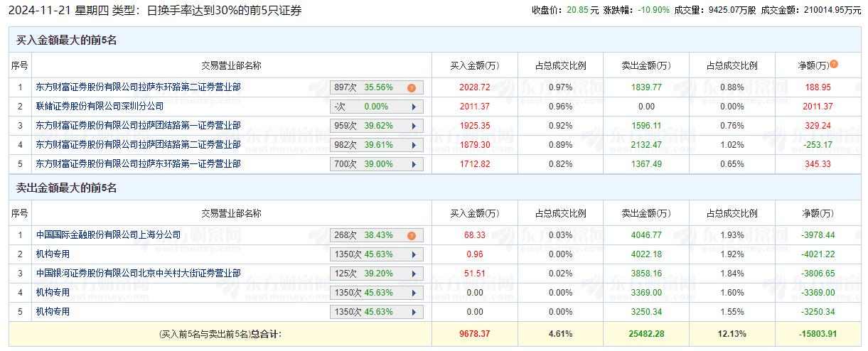Expand the 1350次 box in sell row 2
This screenshot has height=351, width=868.
point(376,254)
